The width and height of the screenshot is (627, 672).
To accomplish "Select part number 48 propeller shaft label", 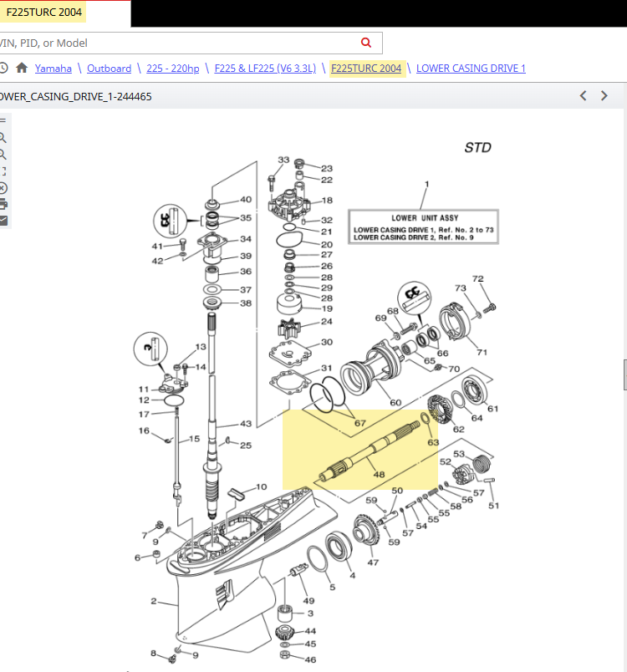I will tap(379, 475).
